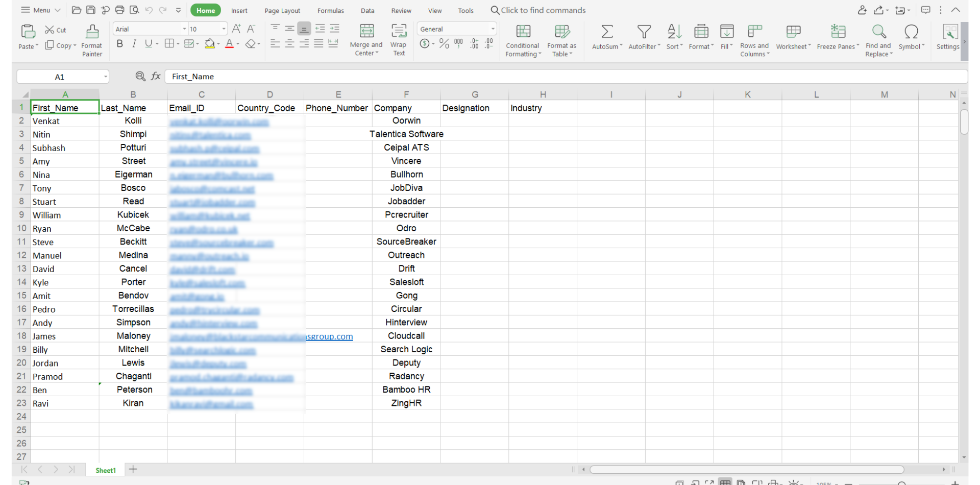Open Find and Replace tool
This screenshot has height=485, width=980.
(x=878, y=32)
